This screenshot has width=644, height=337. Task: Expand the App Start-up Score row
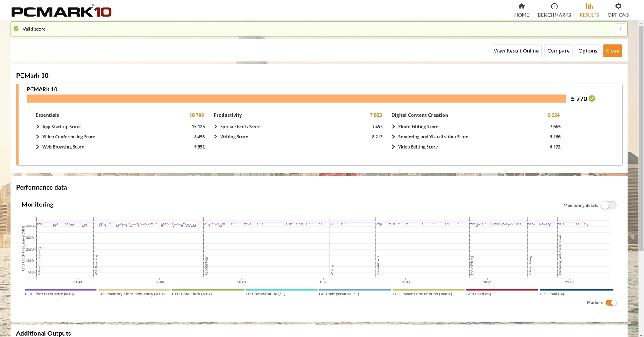coord(38,127)
